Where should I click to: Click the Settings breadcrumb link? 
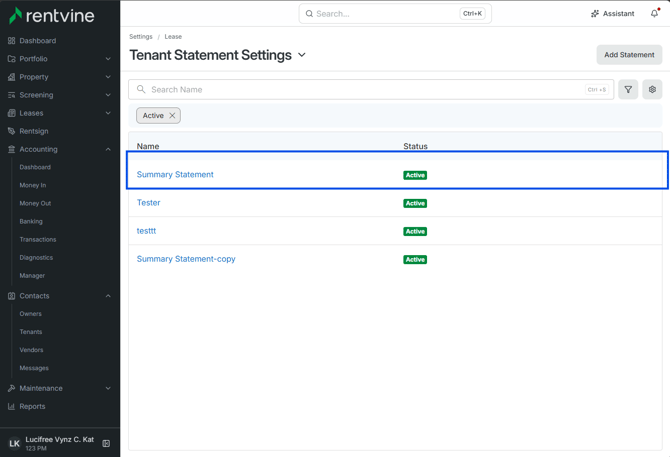click(141, 37)
